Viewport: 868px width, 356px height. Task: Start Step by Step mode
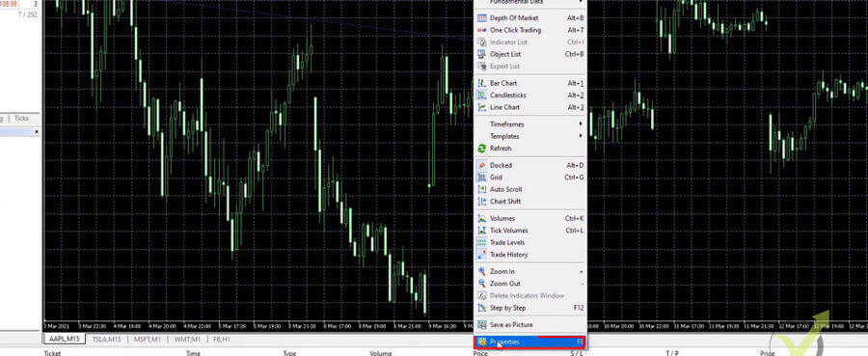tap(530, 308)
